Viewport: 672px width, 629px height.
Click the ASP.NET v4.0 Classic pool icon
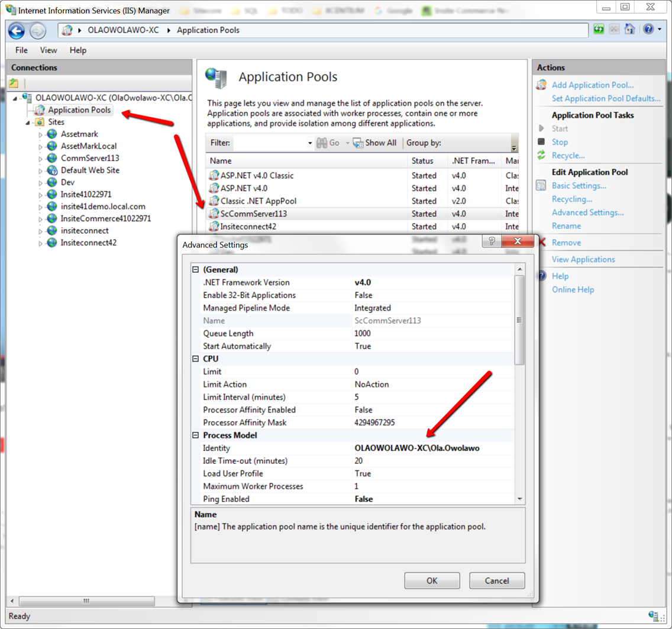(x=214, y=175)
